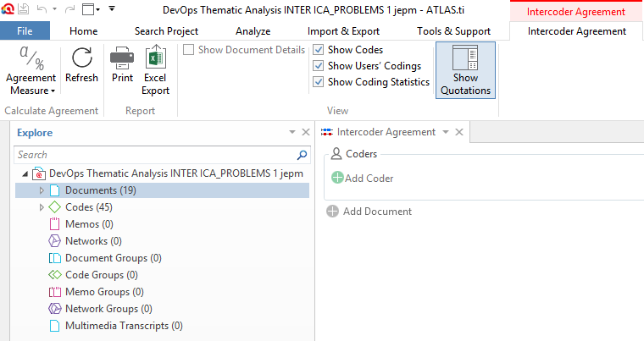644x341 pixels.
Task: Click the Add Document plus icon
Action: tap(332, 212)
